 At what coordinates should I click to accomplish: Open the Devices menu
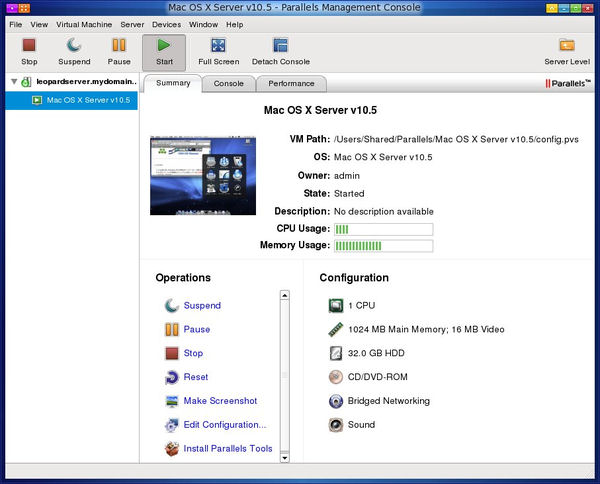pos(166,24)
